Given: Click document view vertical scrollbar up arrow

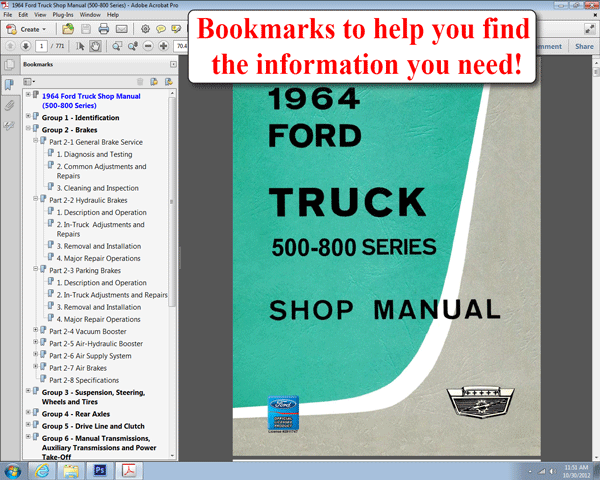Looking at the screenshot, I should (596, 62).
